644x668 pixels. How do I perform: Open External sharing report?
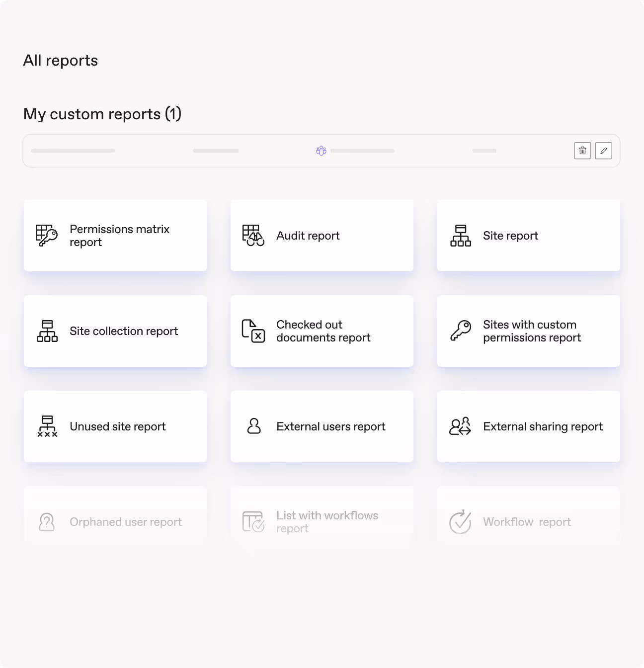(x=529, y=426)
